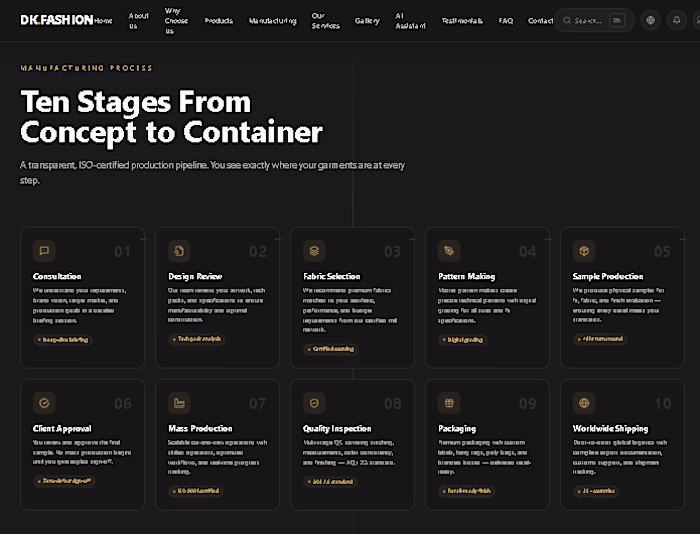This screenshot has width=700, height=534.
Task: Open Why Choose us navigation item
Action: pyautogui.click(x=176, y=21)
